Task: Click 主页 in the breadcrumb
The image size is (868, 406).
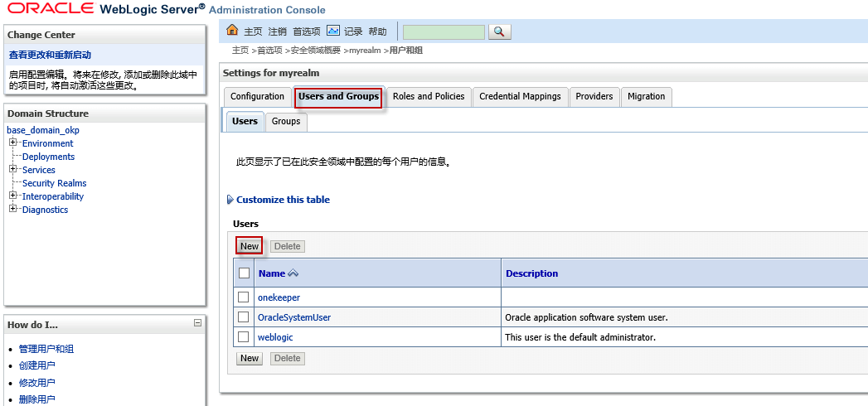Action: coord(240,51)
